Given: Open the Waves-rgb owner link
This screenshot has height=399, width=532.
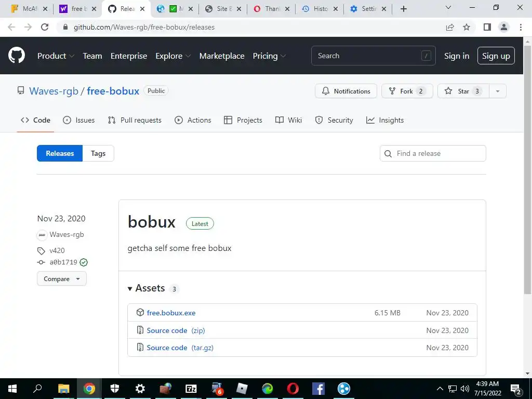Looking at the screenshot, I should coord(54,91).
